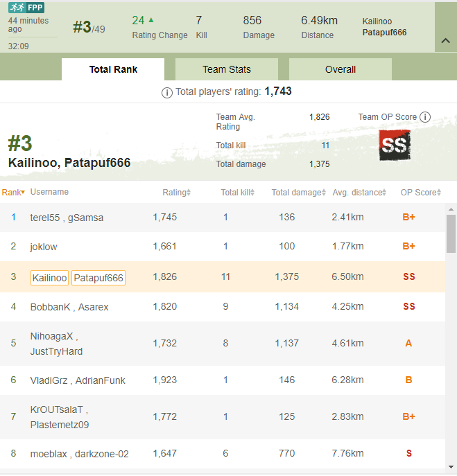Click the '6.49km Distance' stat in summary bar

320,27
